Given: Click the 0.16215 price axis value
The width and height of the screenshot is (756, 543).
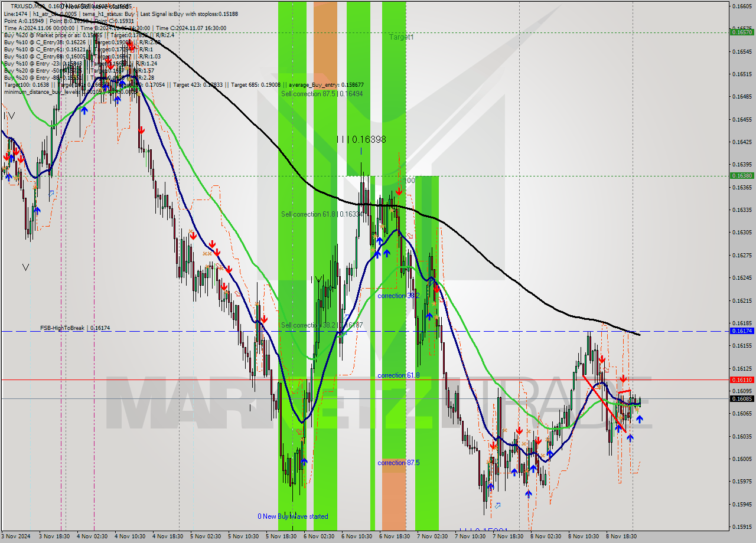Looking at the screenshot, I should pyautogui.click(x=742, y=300).
